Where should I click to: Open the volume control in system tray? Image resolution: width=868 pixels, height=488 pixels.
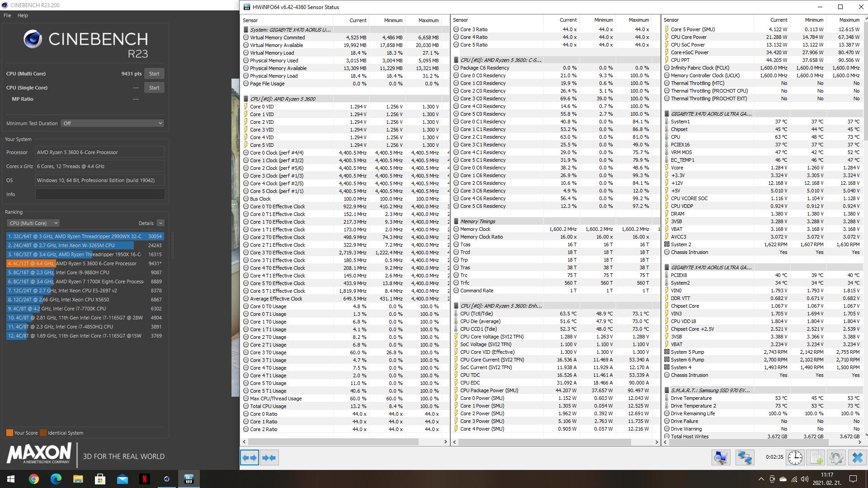tap(805, 479)
